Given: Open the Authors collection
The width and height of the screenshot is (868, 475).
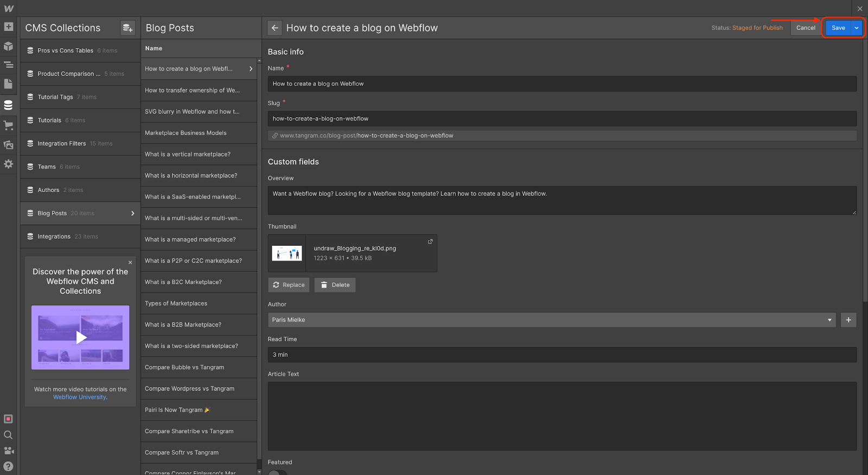Looking at the screenshot, I should tap(80, 190).
